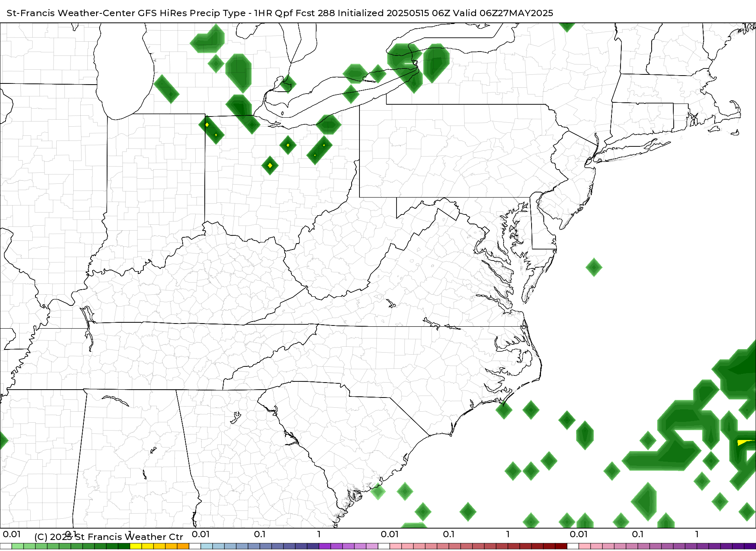Click the 0.1 label above the blue scale
The height and width of the screenshot is (551, 756).
[x=260, y=534]
